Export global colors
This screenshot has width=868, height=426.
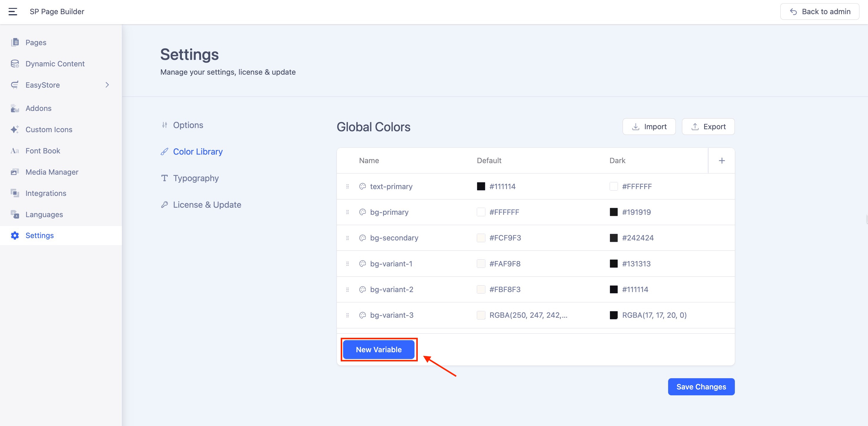(708, 127)
